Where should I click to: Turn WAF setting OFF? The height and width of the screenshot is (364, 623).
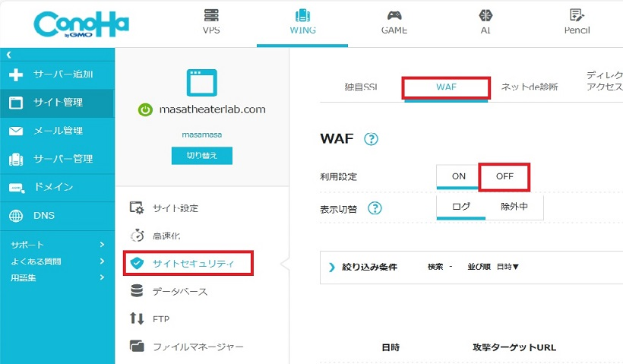(x=504, y=176)
